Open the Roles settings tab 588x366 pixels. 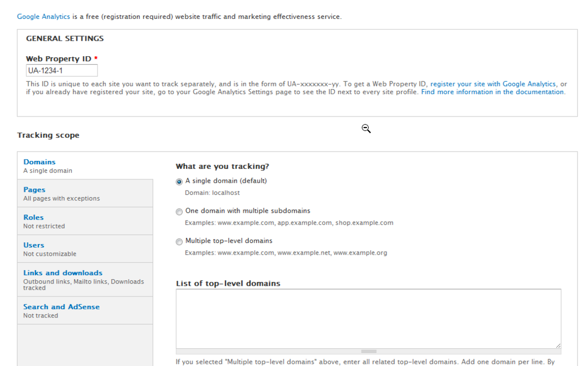coord(33,217)
